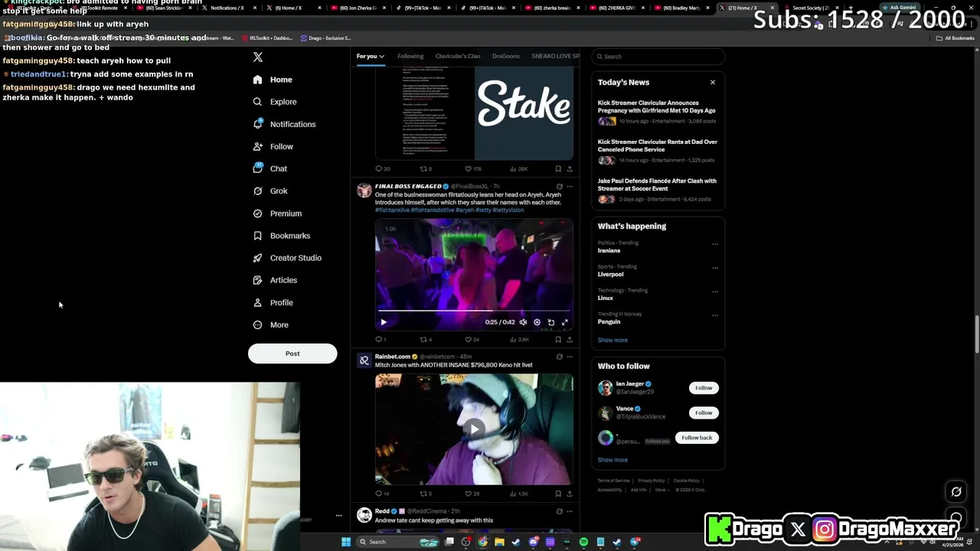Click Grok icon on the Rainbet.com post
The image size is (980, 551).
(559, 357)
